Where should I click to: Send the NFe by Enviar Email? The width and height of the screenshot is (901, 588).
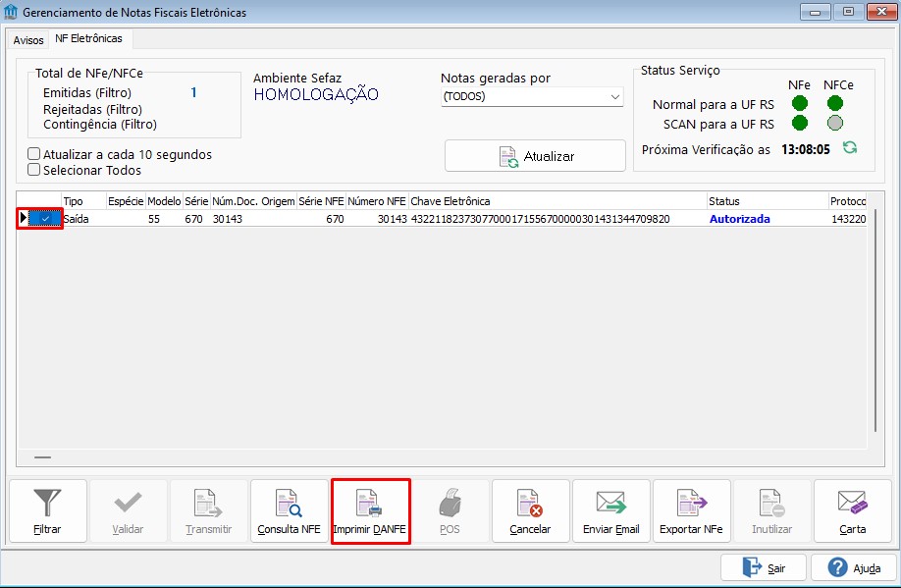(x=610, y=510)
